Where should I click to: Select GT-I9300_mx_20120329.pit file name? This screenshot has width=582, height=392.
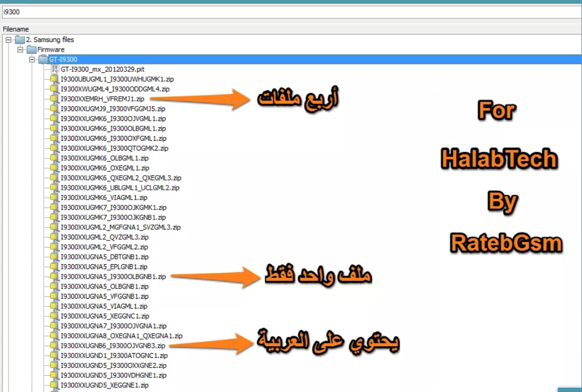[103, 70]
